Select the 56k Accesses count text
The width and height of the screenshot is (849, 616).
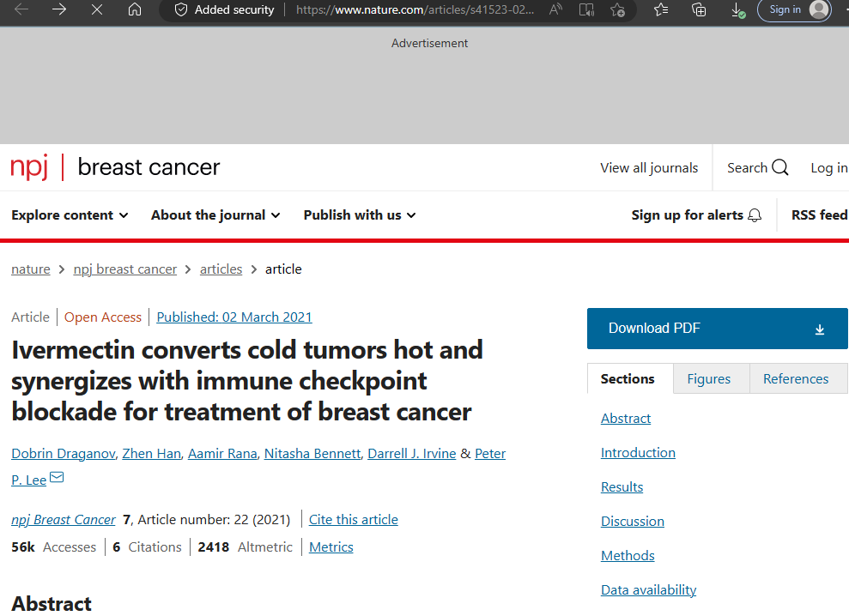[x=53, y=547]
